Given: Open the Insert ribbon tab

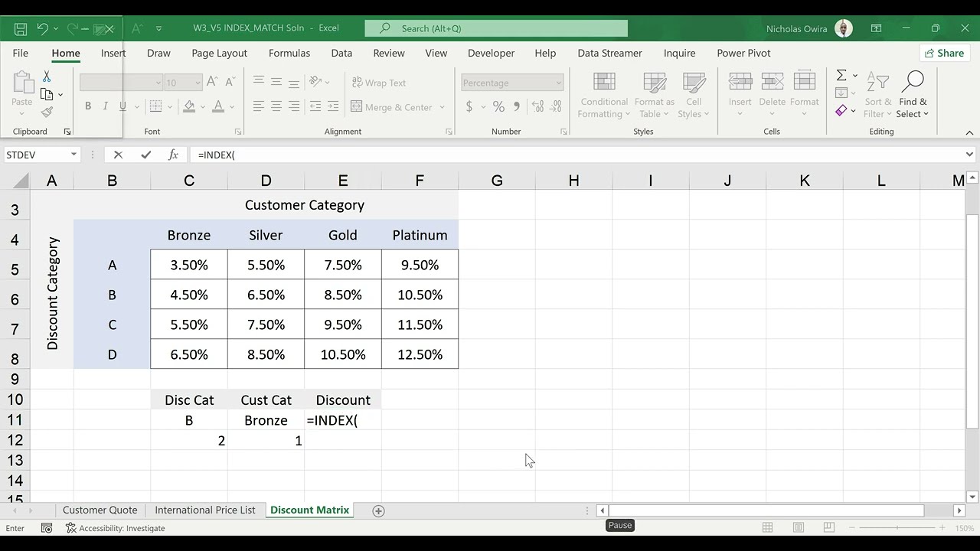Looking at the screenshot, I should click(x=113, y=53).
